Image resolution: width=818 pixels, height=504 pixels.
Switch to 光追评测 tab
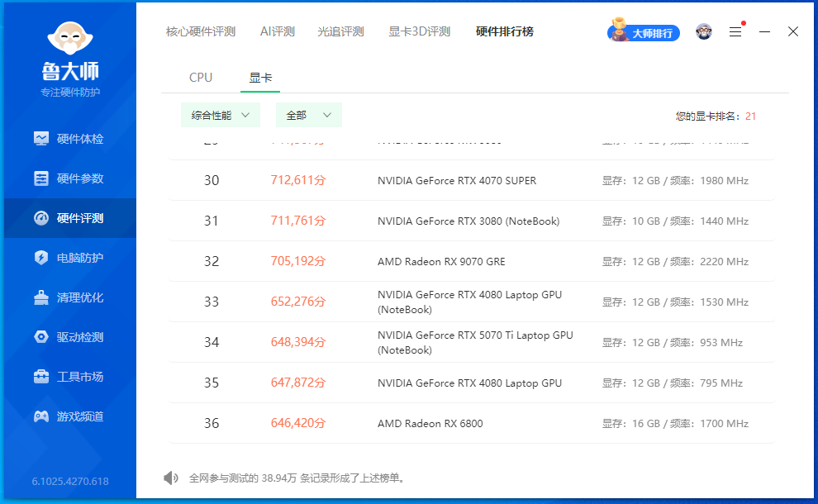tap(340, 32)
